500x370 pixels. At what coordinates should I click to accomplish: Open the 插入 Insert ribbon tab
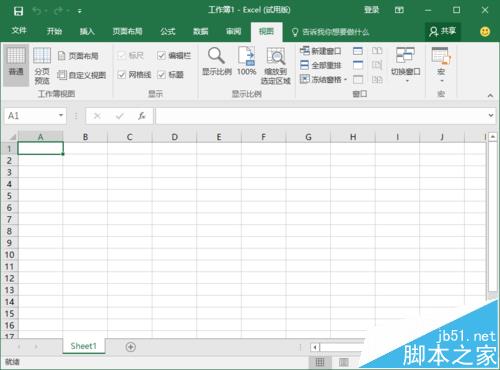87,32
